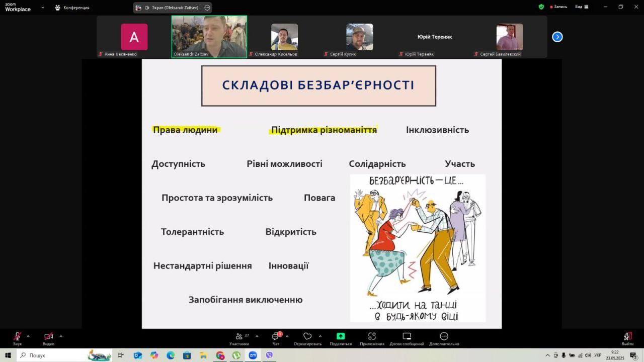Unmute the microphone
The image size is (644, 362).
click(18, 338)
